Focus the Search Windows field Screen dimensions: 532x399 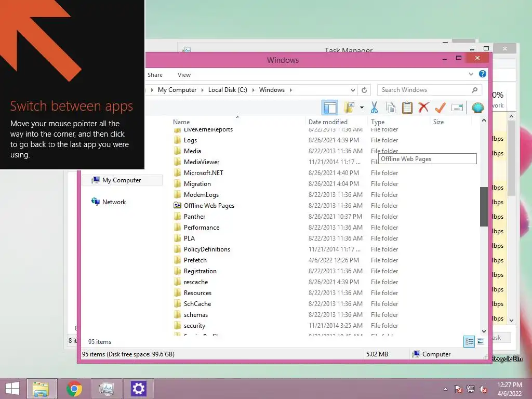click(x=430, y=90)
